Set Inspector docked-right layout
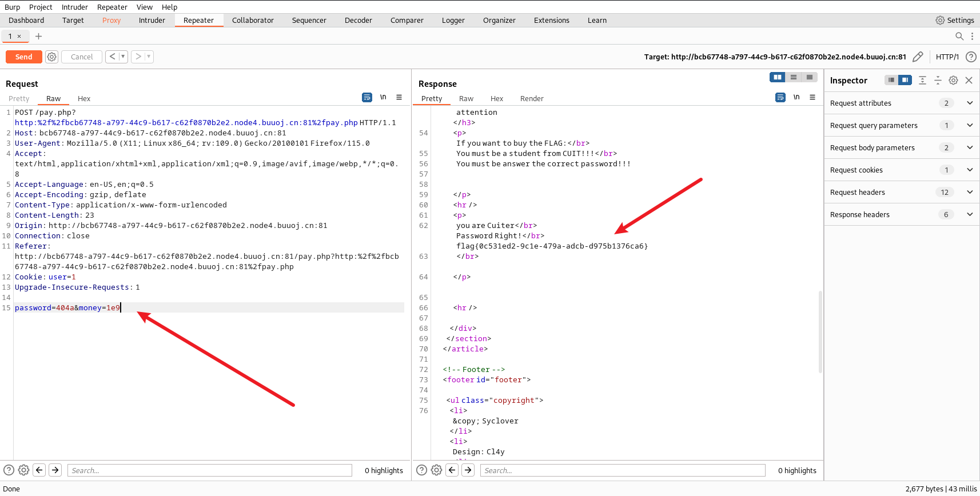Image resolution: width=980 pixels, height=496 pixels. [905, 80]
